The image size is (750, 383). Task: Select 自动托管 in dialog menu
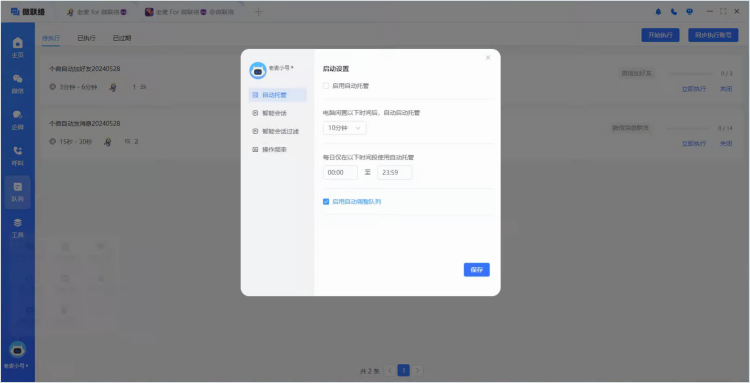tap(277, 95)
